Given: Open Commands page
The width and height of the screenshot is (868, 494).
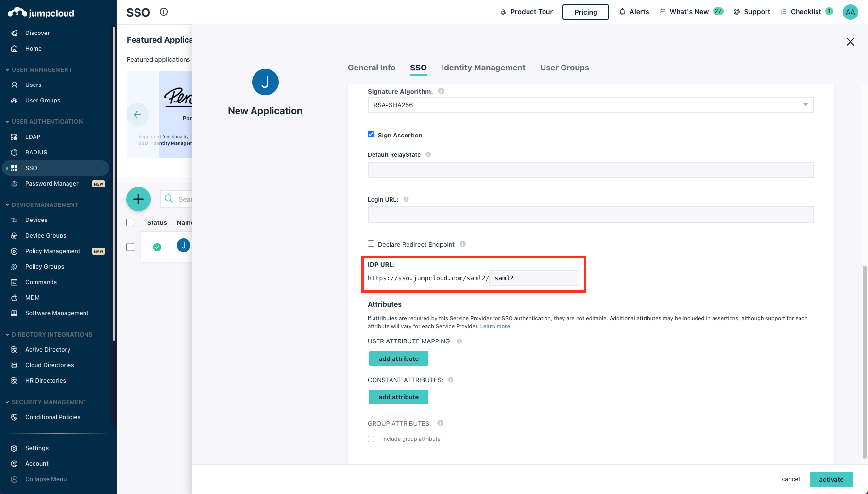Looking at the screenshot, I should tap(41, 282).
